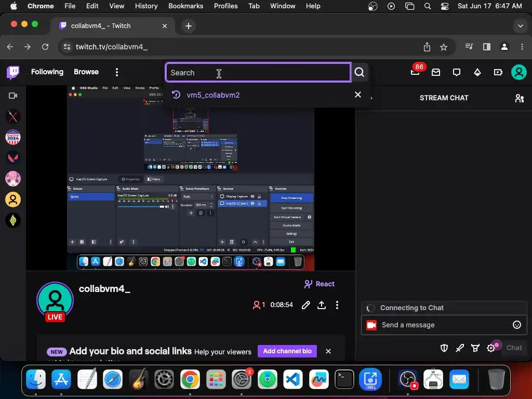Open the History menu
The height and width of the screenshot is (399, 532).
[146, 6]
